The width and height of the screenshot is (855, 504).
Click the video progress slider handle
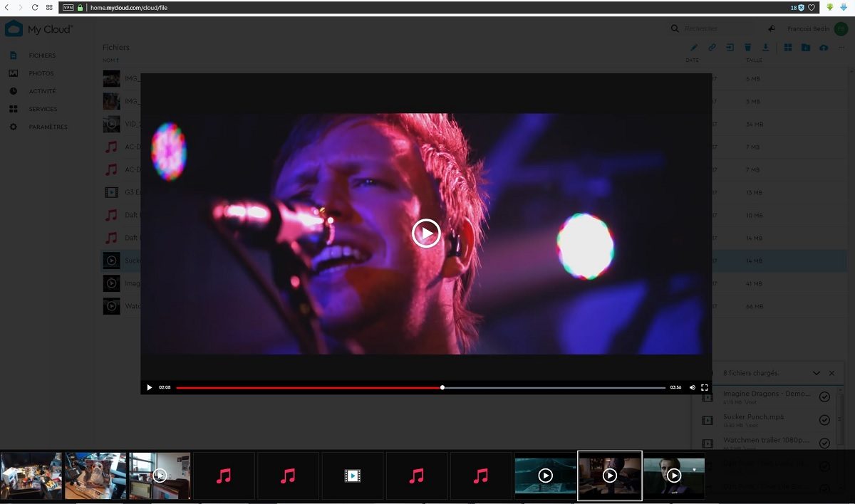coord(442,388)
